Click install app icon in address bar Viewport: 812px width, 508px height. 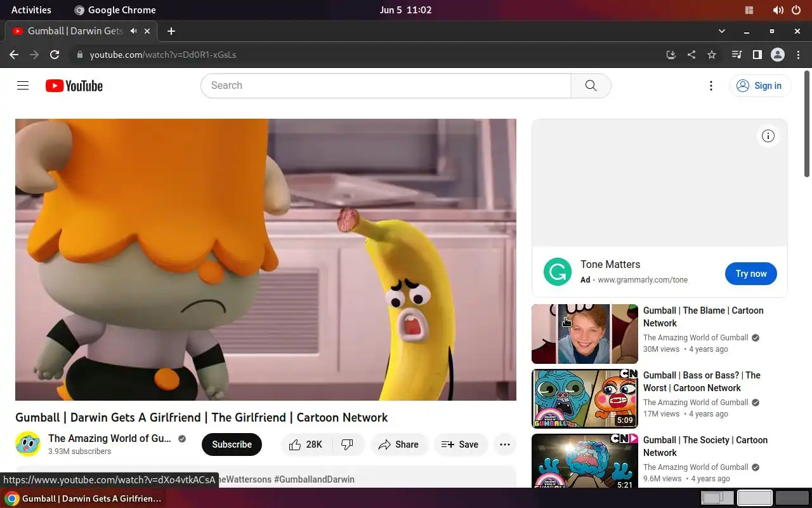tap(671, 55)
